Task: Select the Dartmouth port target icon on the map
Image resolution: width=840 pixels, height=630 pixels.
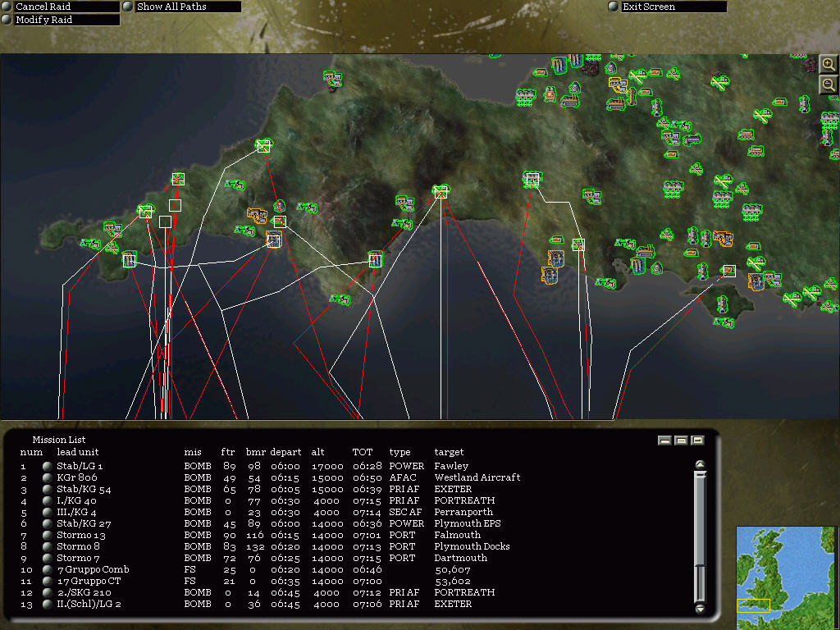Action: [x=376, y=260]
